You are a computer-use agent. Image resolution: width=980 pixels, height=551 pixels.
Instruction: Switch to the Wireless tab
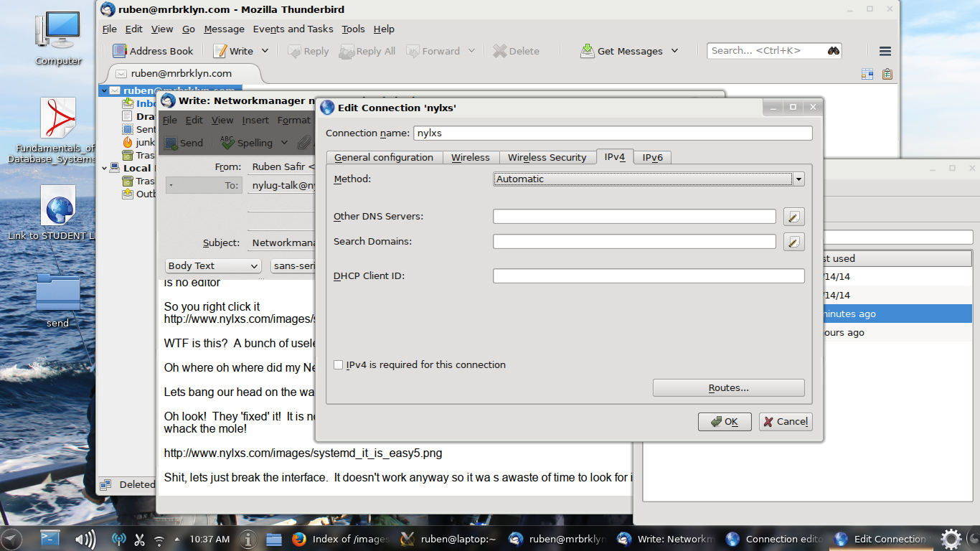click(471, 157)
